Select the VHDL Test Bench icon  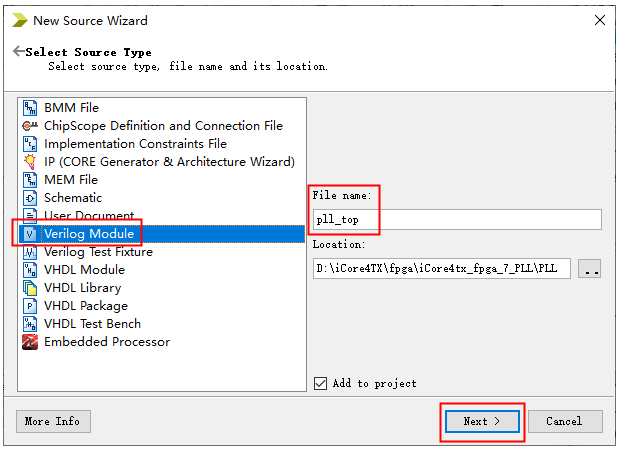click(29, 324)
